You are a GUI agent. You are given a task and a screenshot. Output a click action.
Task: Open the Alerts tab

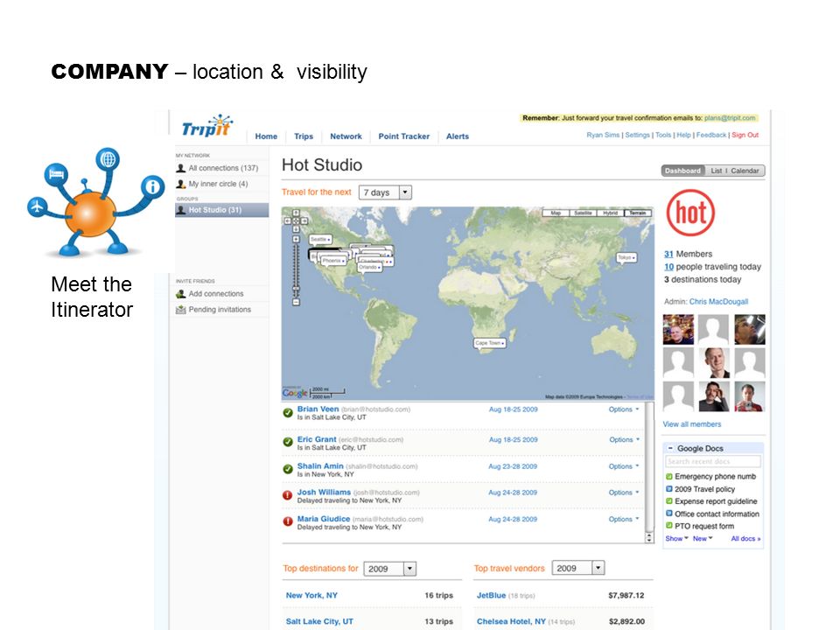pos(458,136)
